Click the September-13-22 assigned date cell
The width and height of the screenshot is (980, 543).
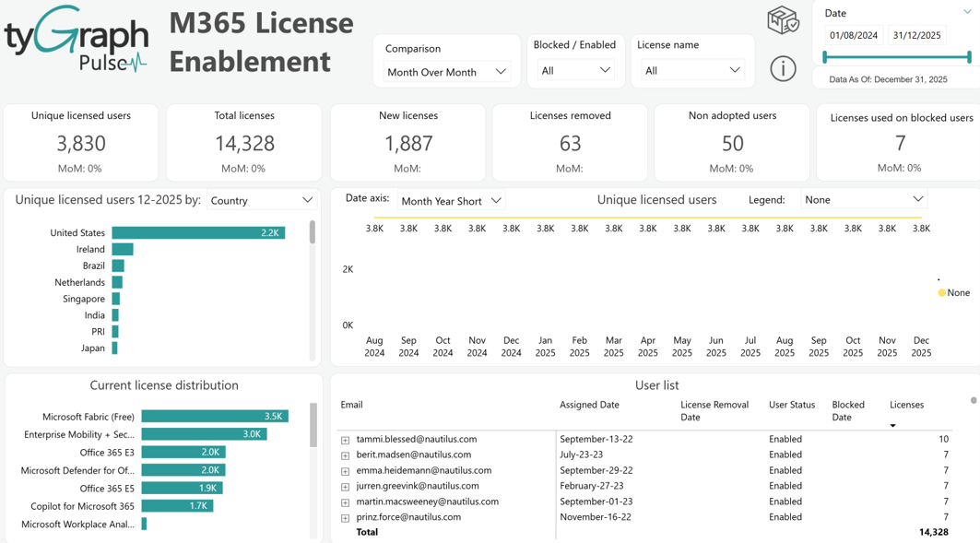click(596, 439)
